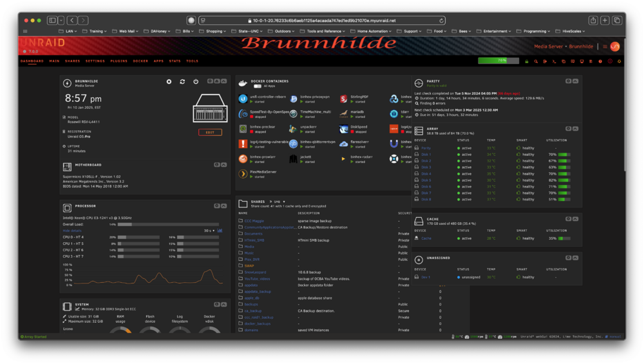The width and height of the screenshot is (644, 364).
Task: Click the binhex-privoxyvpn container icon
Action: pos(293,99)
